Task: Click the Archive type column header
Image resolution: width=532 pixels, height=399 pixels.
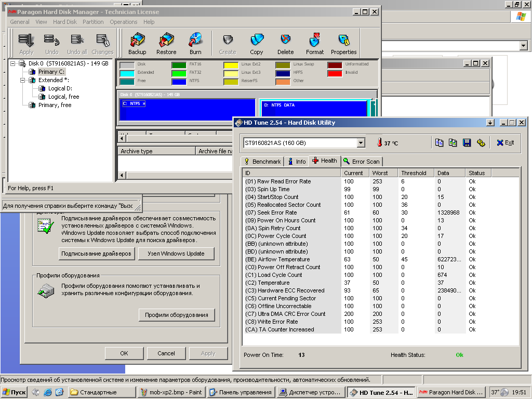Action: (156, 151)
